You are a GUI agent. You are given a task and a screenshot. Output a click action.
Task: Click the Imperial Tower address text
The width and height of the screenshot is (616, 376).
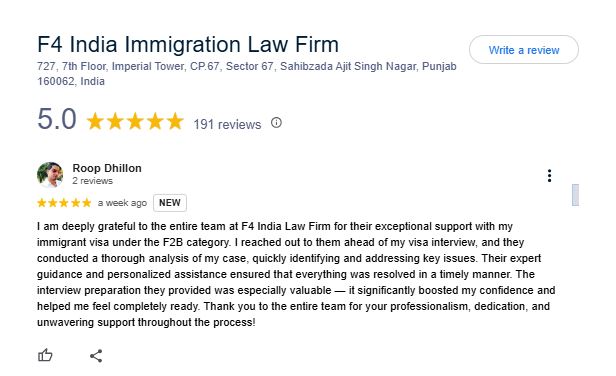247,73
